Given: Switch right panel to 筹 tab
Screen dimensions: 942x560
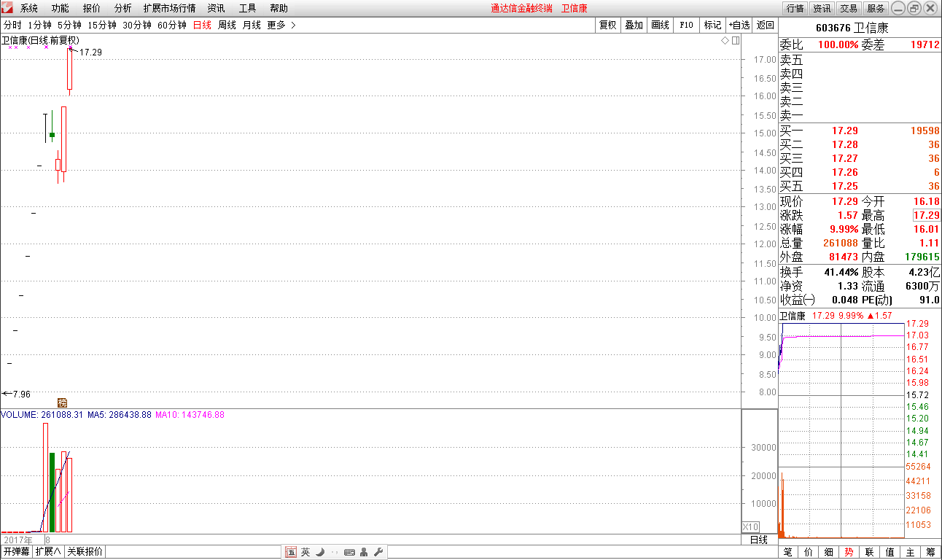Looking at the screenshot, I should [x=931, y=553].
